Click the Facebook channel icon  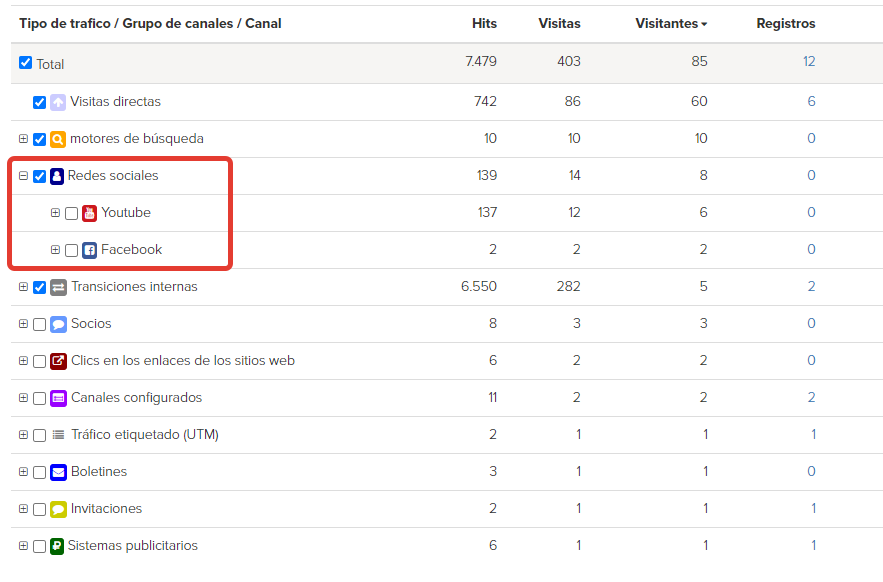[90, 250]
